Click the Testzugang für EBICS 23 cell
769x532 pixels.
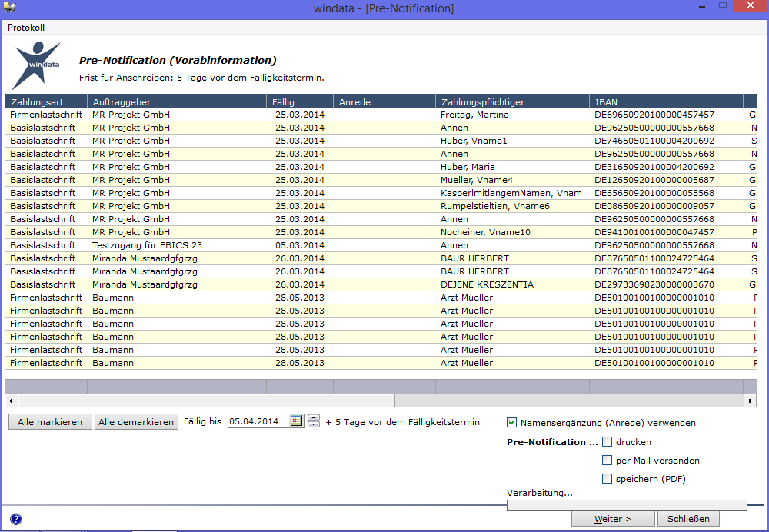pos(147,245)
